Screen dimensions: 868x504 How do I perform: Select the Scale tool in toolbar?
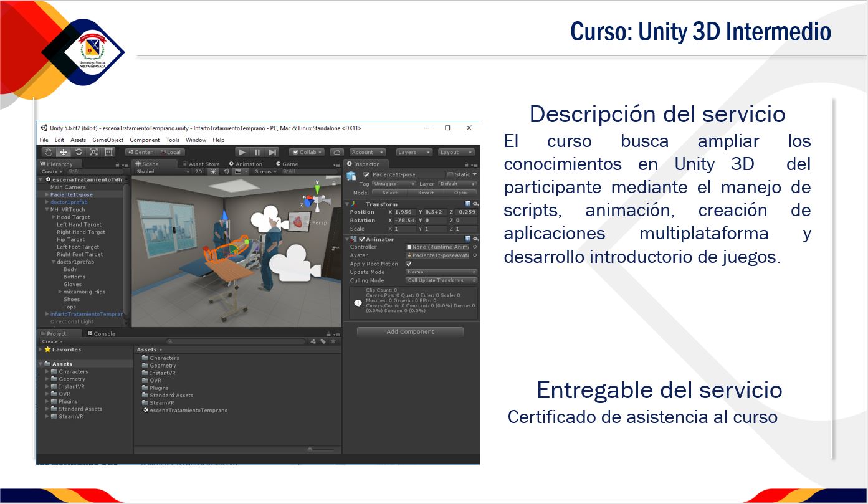[93, 152]
